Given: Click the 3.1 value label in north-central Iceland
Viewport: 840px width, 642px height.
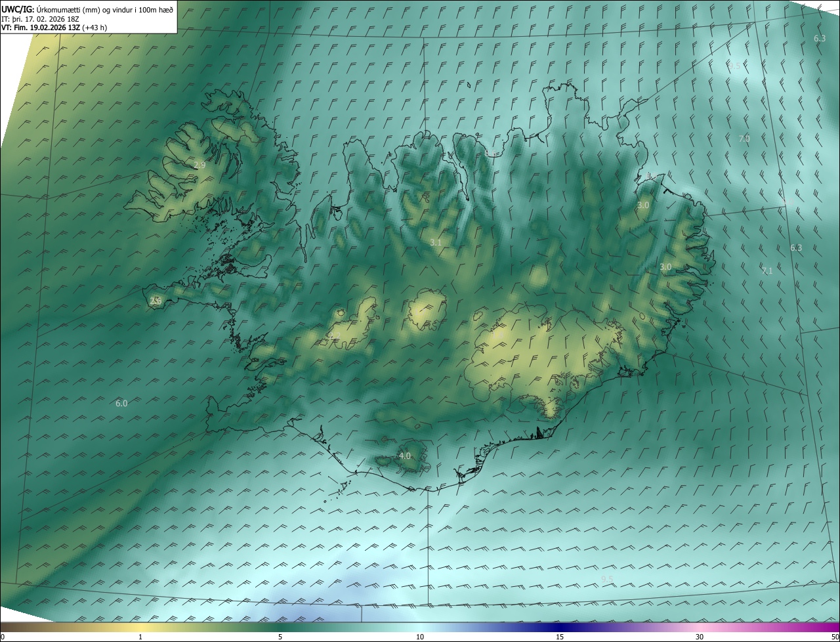Looking at the screenshot, I should click(x=436, y=242).
